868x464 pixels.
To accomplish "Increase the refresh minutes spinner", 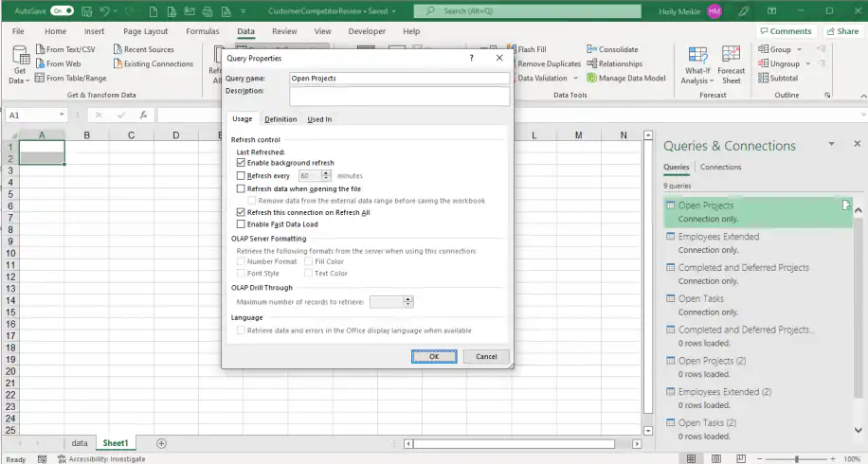I will 326,173.
